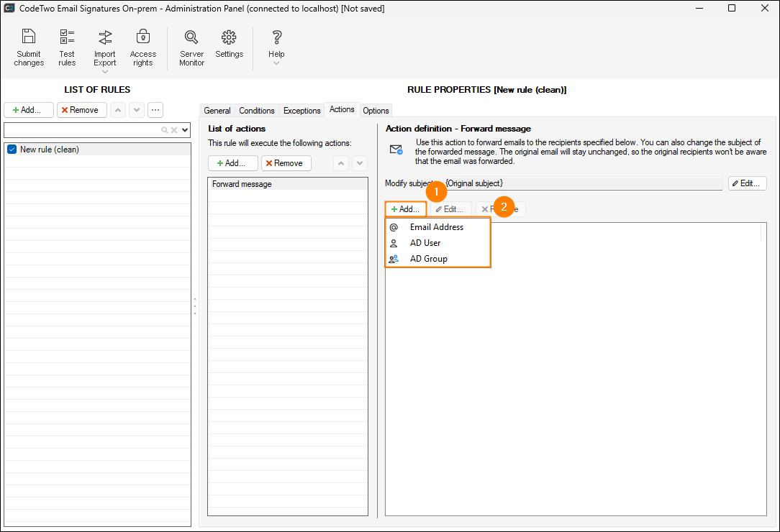The image size is (780, 532).
Task: Choose Email Address from the Add menu
Action: (436, 227)
